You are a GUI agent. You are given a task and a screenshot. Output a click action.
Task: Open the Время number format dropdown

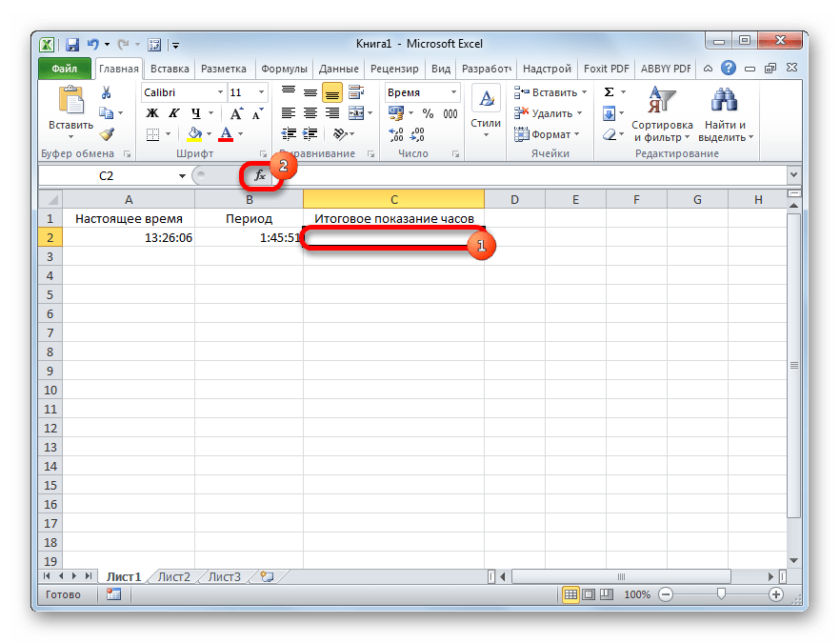tap(453, 92)
